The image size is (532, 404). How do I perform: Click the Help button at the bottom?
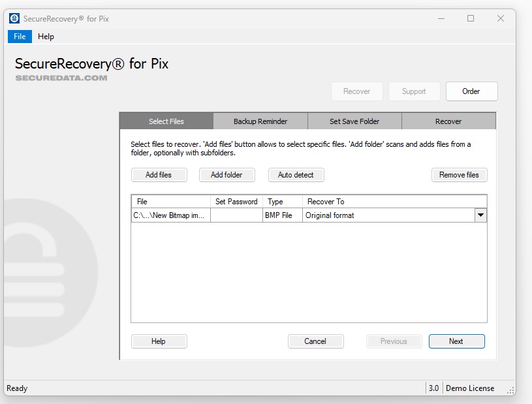159,341
